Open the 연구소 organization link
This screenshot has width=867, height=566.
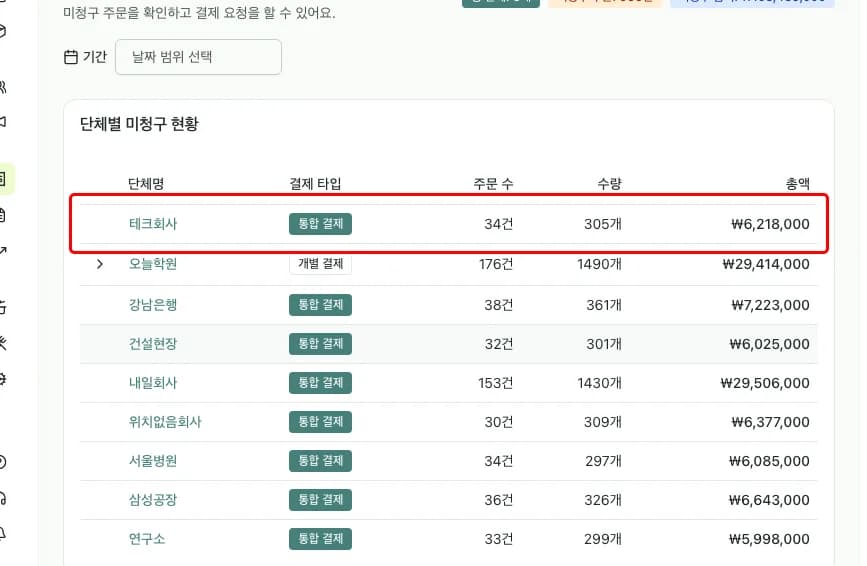pos(147,539)
